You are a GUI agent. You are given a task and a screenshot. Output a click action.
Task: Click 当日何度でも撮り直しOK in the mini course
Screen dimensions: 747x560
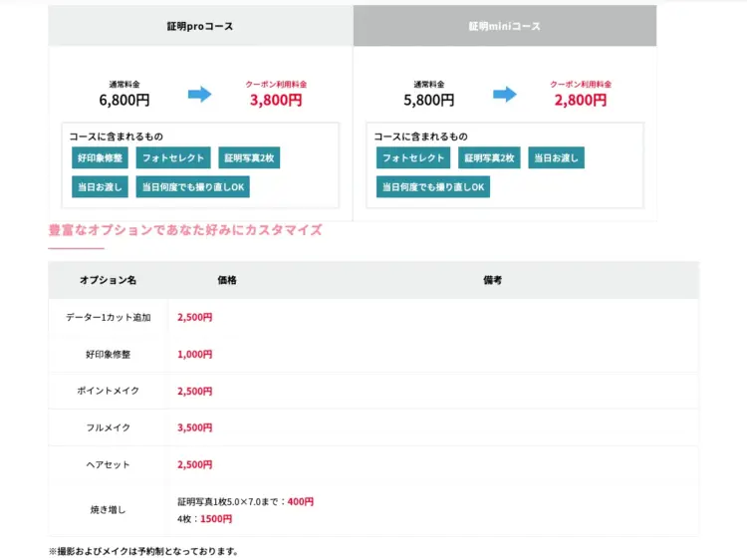(433, 186)
